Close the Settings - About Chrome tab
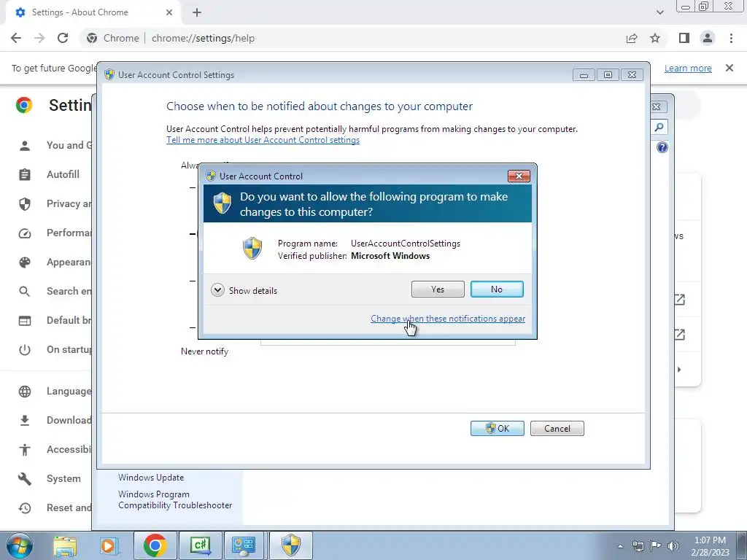The height and width of the screenshot is (560, 747). [169, 12]
